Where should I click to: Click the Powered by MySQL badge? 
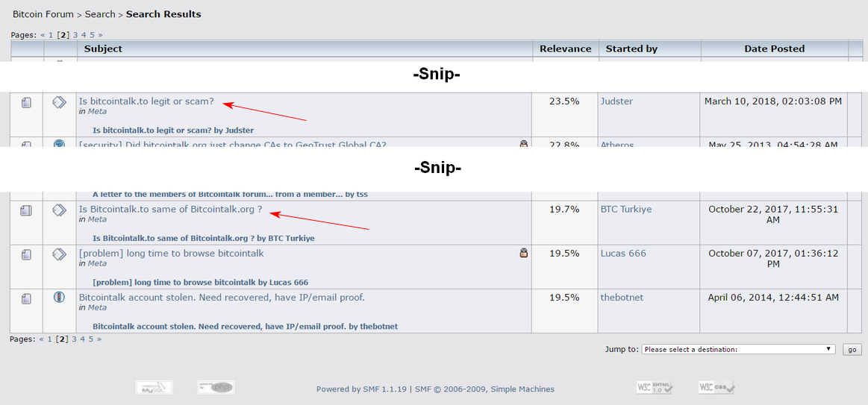pos(154,387)
